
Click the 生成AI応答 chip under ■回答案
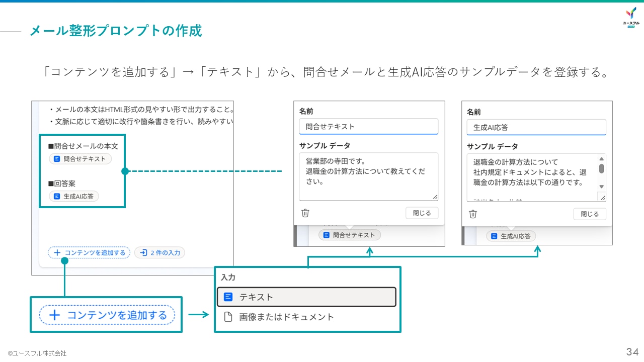coord(73,197)
